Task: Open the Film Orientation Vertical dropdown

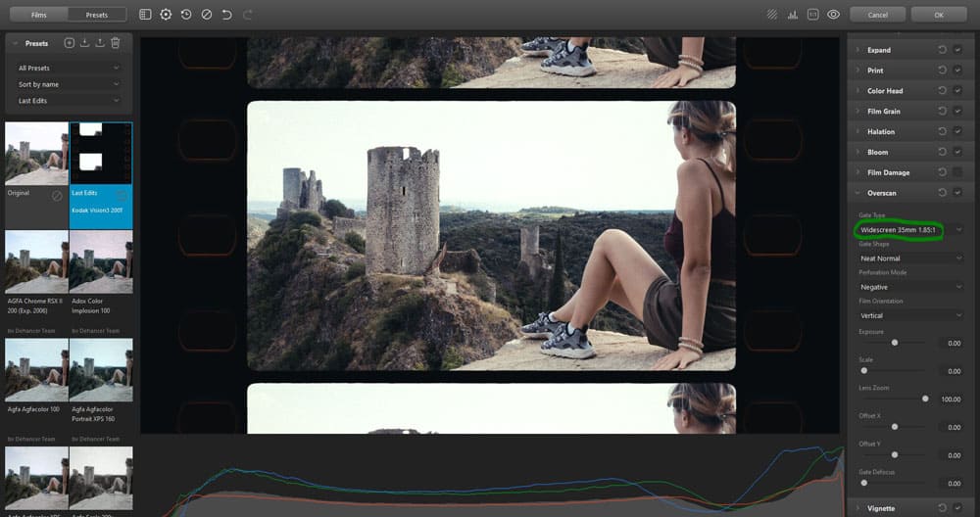Action: pos(910,316)
